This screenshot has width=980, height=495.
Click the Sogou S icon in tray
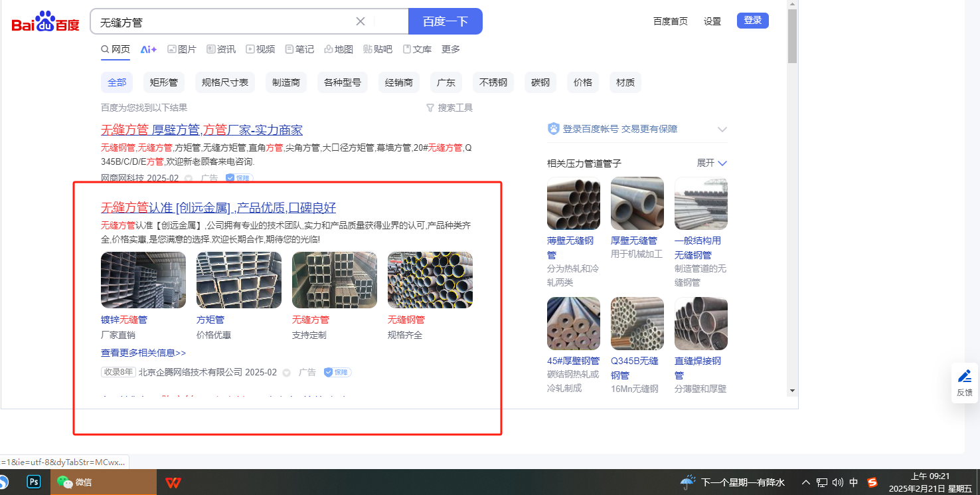click(x=872, y=482)
